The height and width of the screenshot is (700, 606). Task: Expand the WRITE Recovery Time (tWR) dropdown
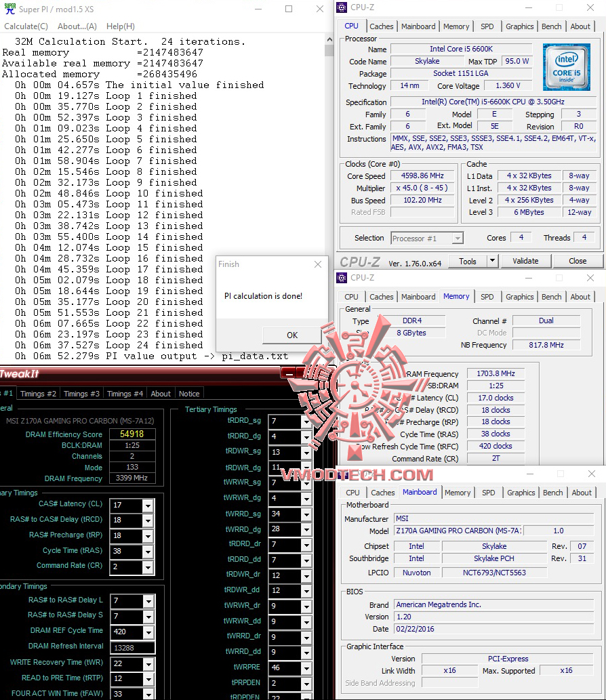(x=148, y=664)
